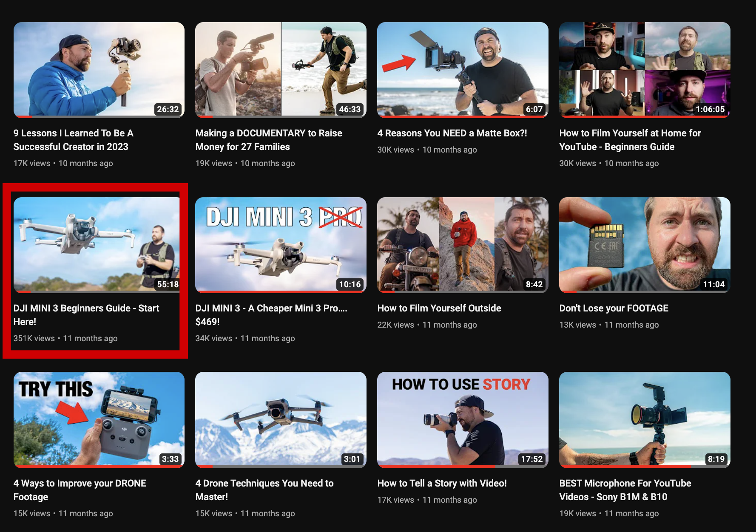Click the 8:19 duration badge
Screen dimensions: 756x532
(x=716, y=459)
